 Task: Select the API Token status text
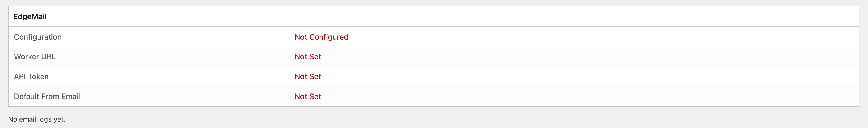coord(307,76)
